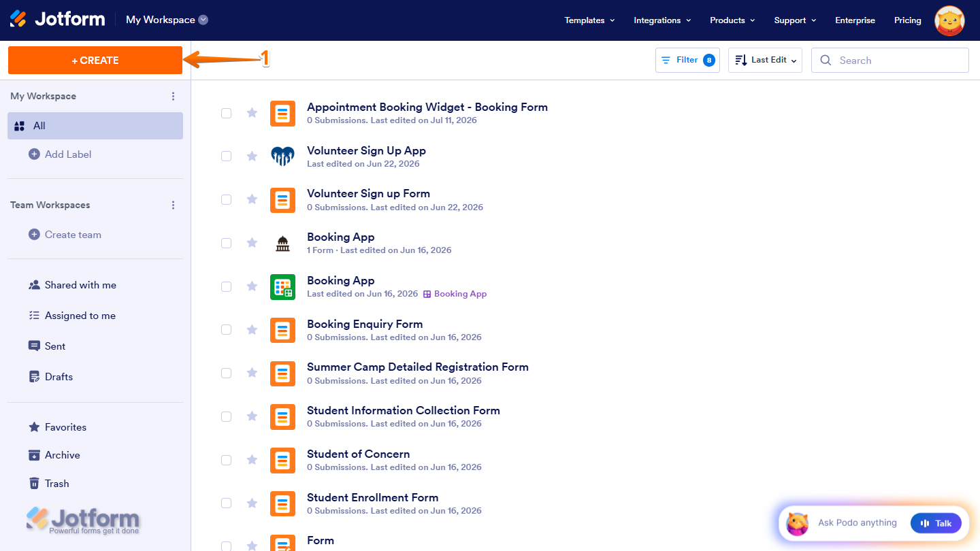
Task: Click the Talk button in Podo widget
Action: pos(936,523)
